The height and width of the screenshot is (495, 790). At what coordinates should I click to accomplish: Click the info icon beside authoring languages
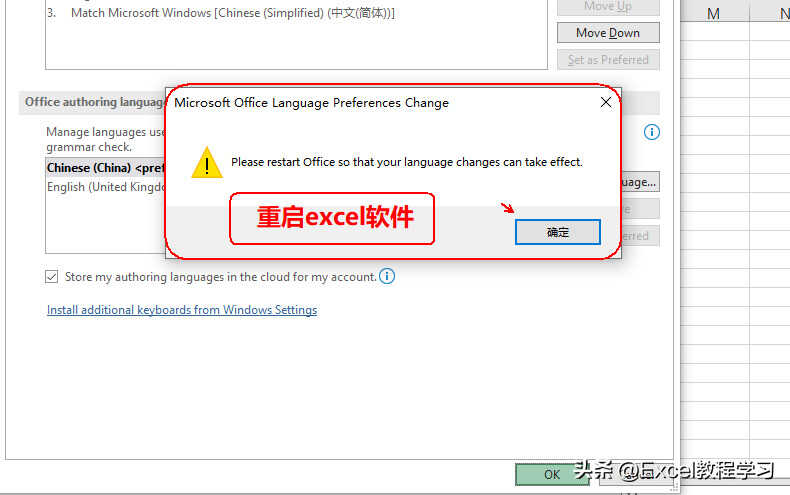(x=651, y=132)
